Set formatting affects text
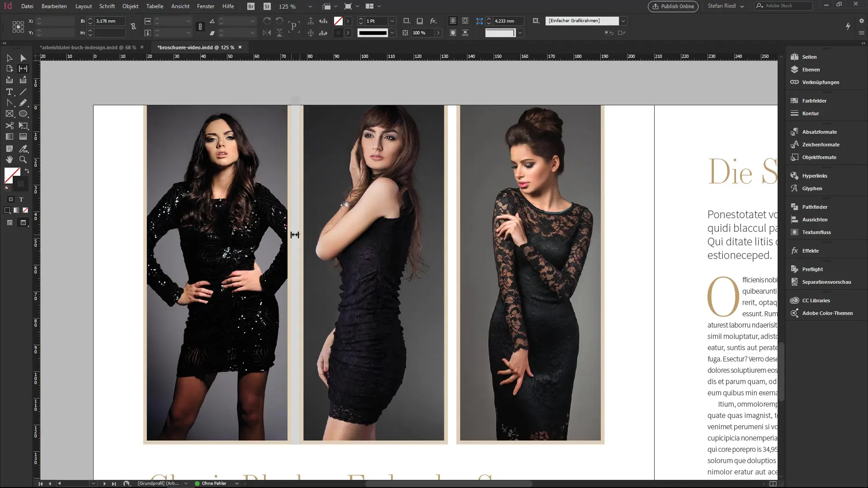 (21, 199)
